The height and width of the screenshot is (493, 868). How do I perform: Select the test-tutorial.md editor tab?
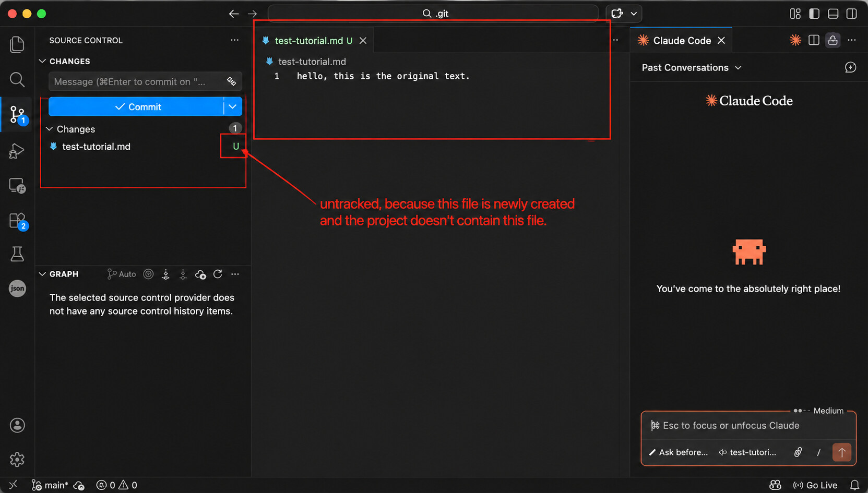(x=314, y=40)
